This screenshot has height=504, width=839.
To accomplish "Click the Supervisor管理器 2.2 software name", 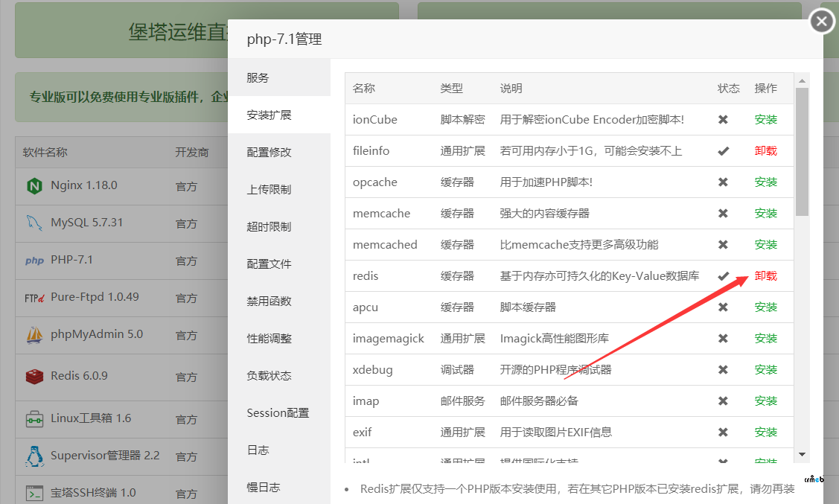I will [105, 456].
